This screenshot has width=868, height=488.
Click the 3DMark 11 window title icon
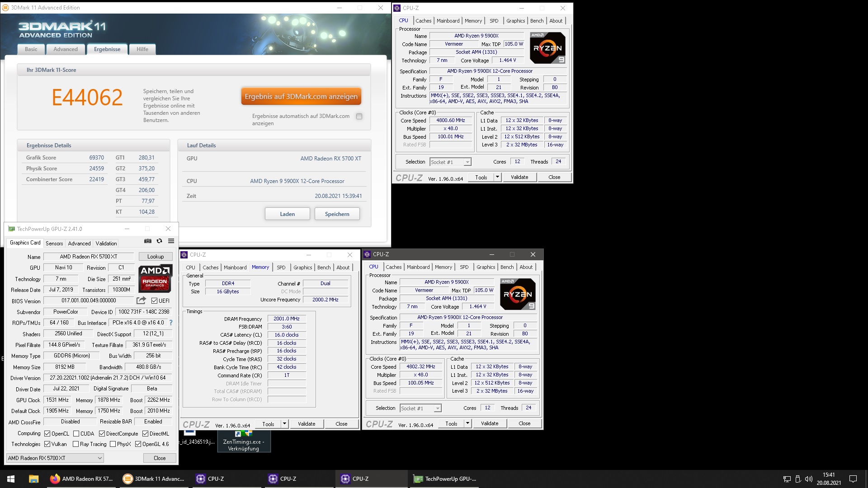point(5,8)
